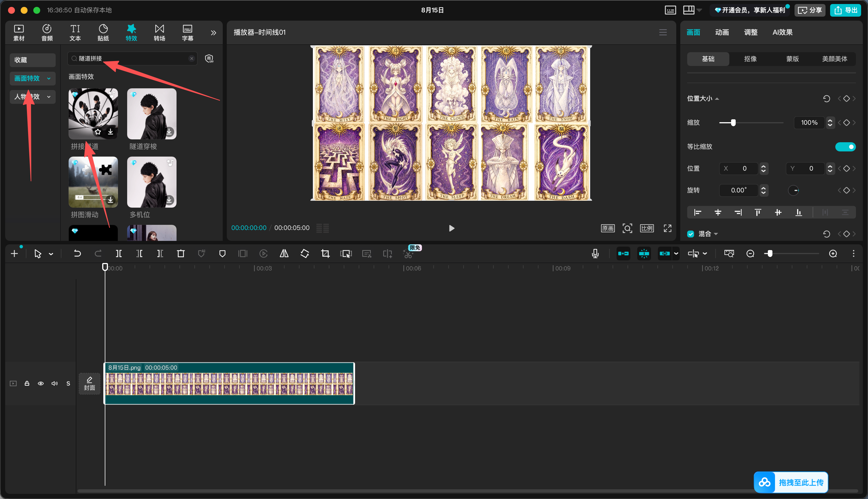Align clip to the top edge
Screen dimensions: 868x499
pos(758,213)
